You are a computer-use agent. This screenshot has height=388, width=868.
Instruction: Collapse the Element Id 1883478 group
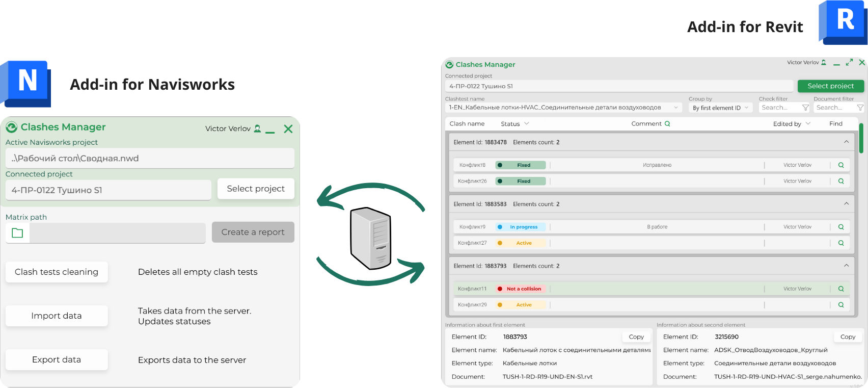pyautogui.click(x=847, y=142)
